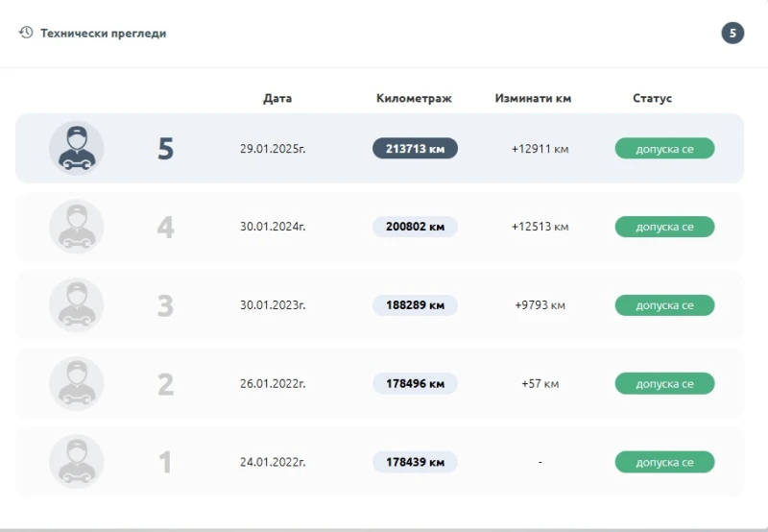Click the 188289 км mileage badge

(415, 305)
